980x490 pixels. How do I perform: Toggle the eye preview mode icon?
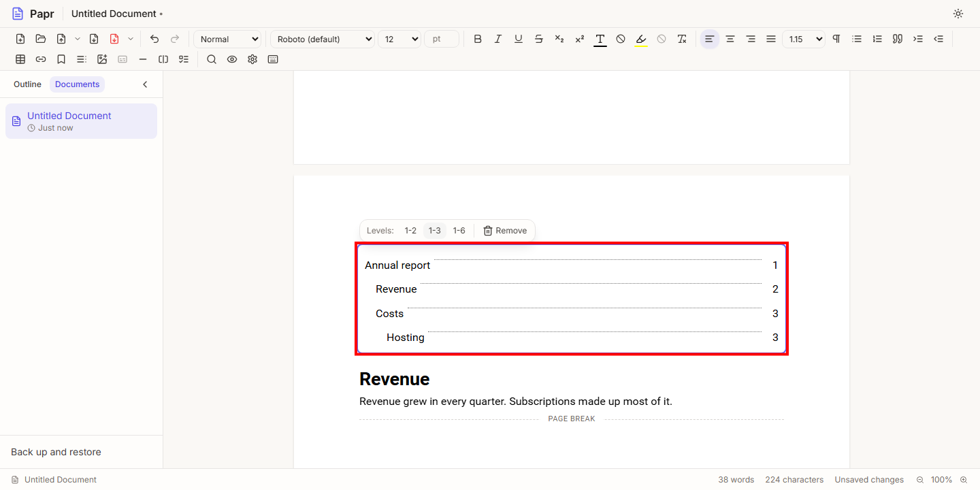232,59
